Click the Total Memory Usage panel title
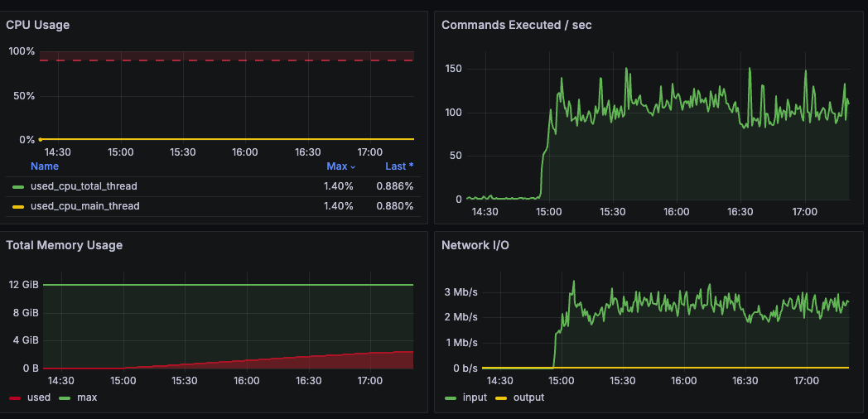The image size is (868, 419). (64, 245)
